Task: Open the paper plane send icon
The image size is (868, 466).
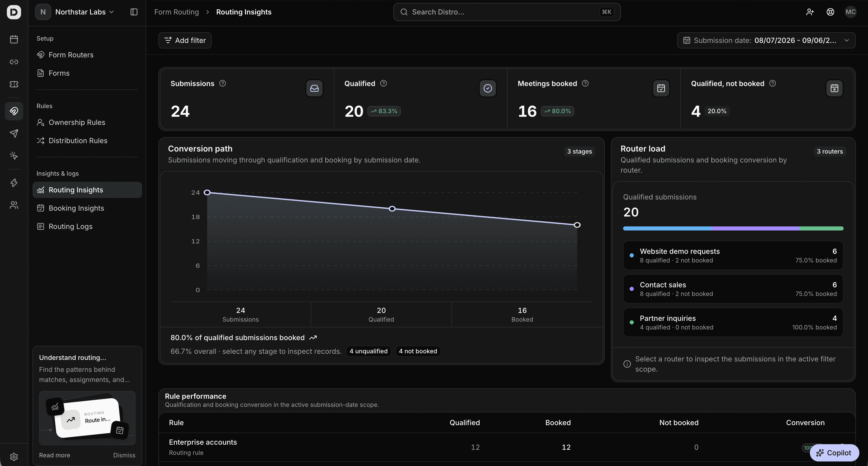Action: point(14,133)
